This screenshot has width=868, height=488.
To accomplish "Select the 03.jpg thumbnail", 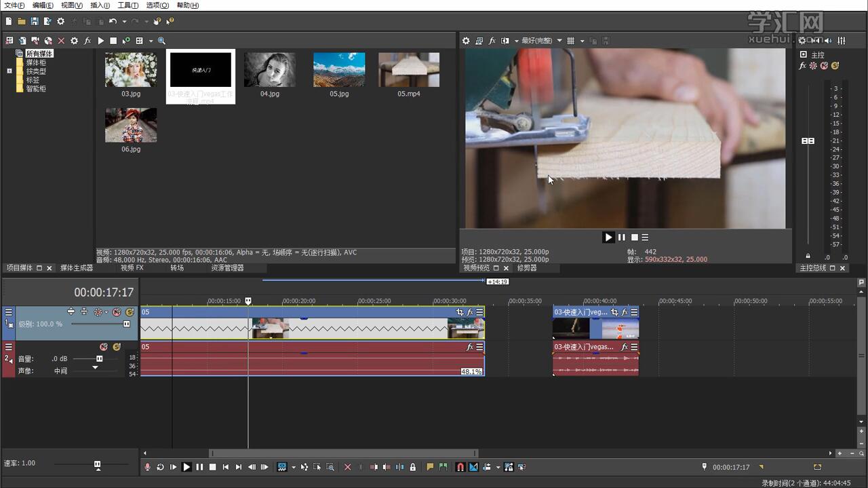I will (131, 70).
